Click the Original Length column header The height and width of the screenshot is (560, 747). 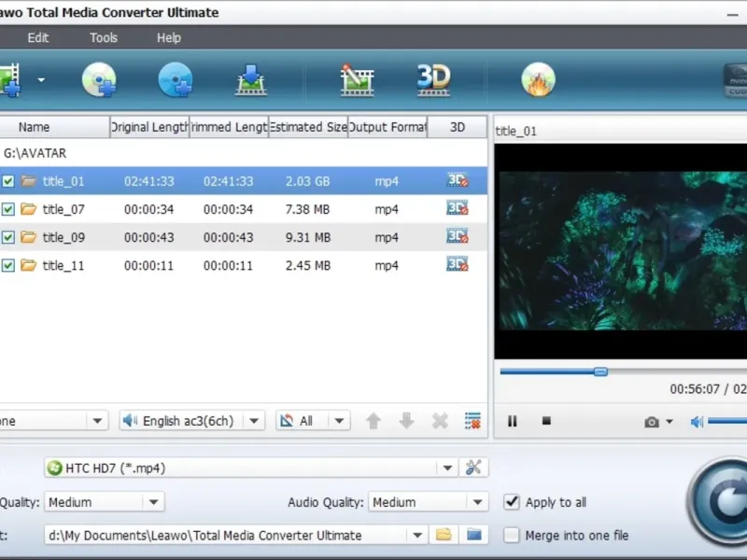[149, 127]
